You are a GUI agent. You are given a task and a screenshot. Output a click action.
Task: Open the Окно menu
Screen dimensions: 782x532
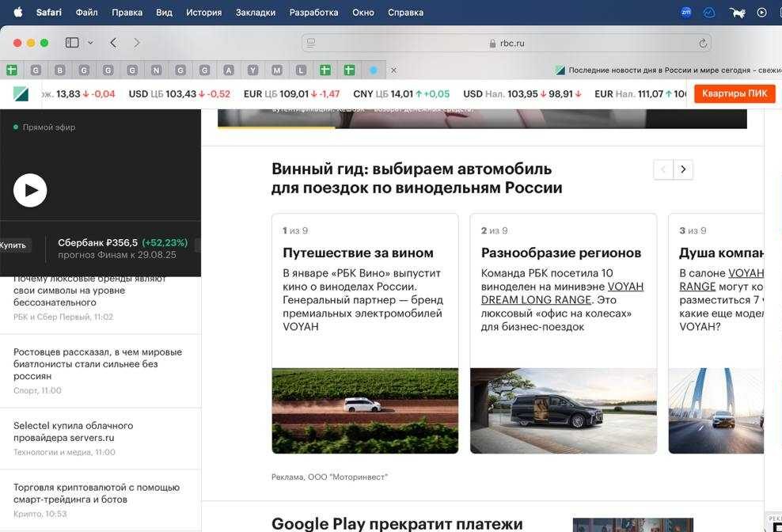[363, 13]
